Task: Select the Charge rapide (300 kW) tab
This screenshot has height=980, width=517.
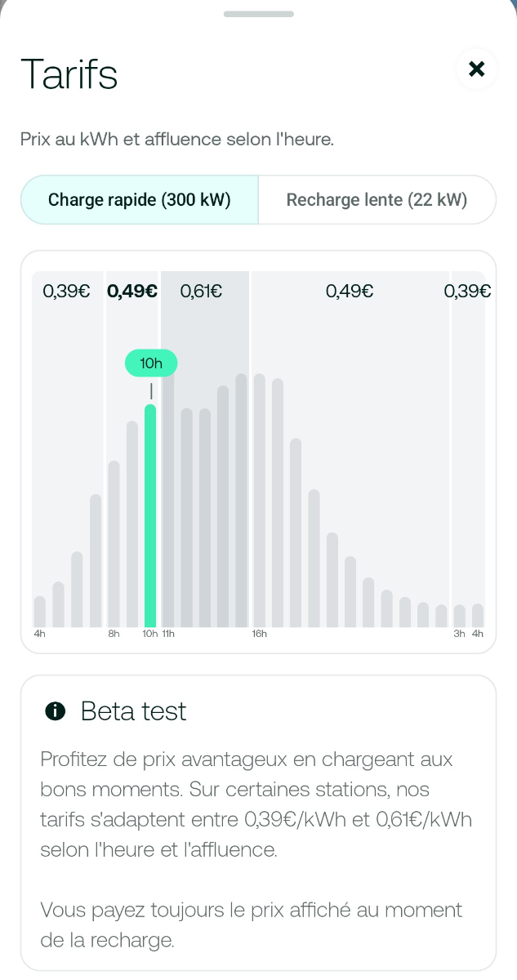Action: tap(140, 200)
